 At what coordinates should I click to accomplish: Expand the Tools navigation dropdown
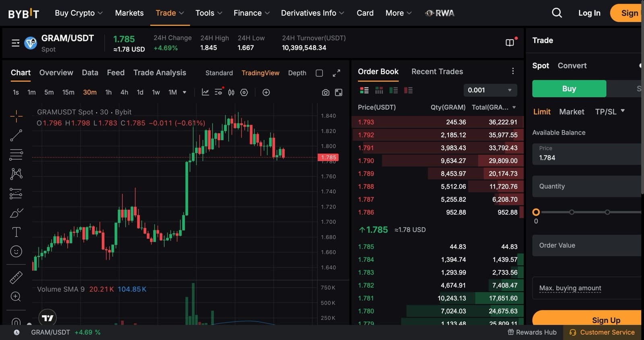tap(209, 13)
